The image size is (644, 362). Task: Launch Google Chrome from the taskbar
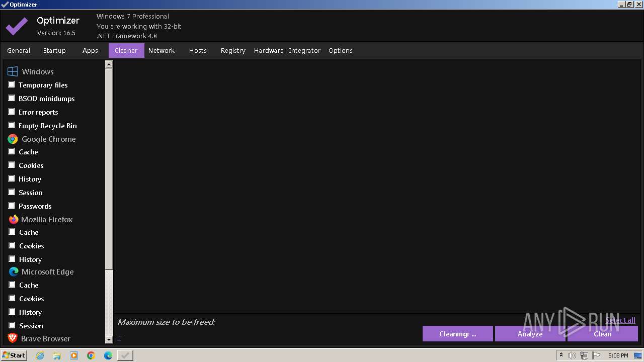91,355
